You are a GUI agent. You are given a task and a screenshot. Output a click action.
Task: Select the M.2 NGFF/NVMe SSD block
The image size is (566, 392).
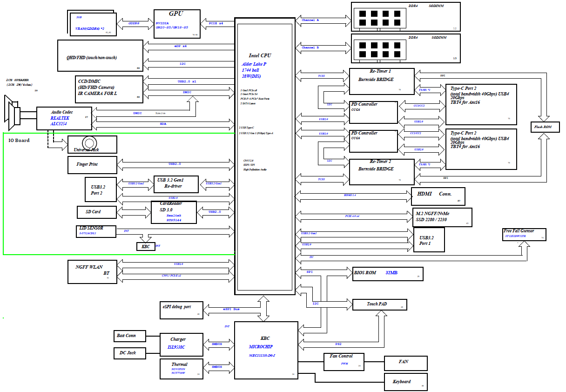(442, 217)
